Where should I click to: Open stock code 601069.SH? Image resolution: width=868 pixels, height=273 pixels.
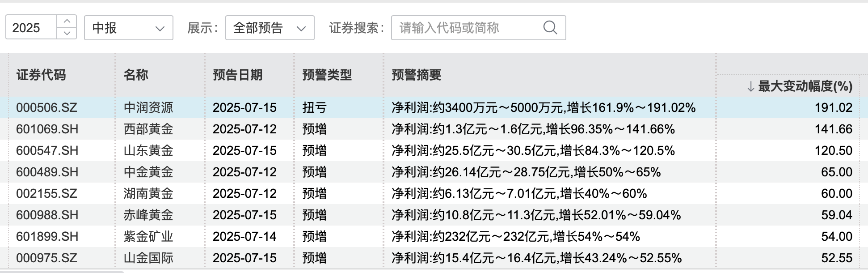click(x=47, y=129)
